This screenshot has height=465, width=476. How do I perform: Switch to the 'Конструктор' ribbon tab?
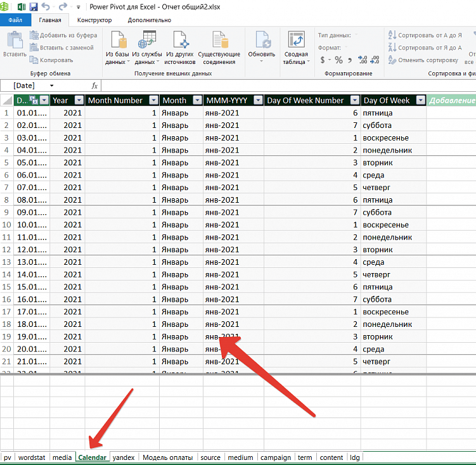click(x=94, y=20)
